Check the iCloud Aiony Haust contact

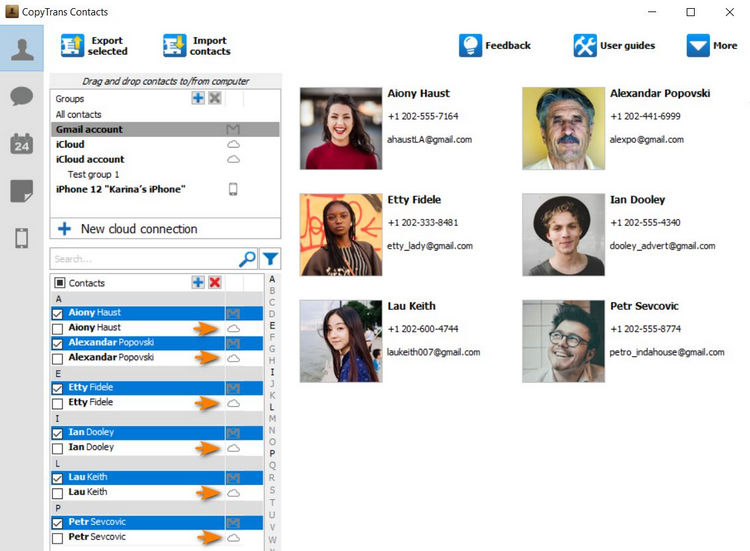(57, 329)
